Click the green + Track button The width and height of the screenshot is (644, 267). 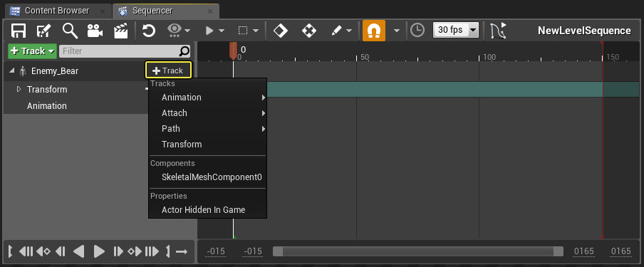[x=33, y=51]
